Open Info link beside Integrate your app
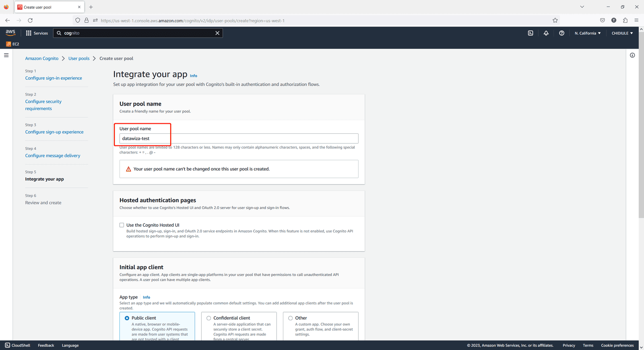644x350 pixels. [194, 76]
